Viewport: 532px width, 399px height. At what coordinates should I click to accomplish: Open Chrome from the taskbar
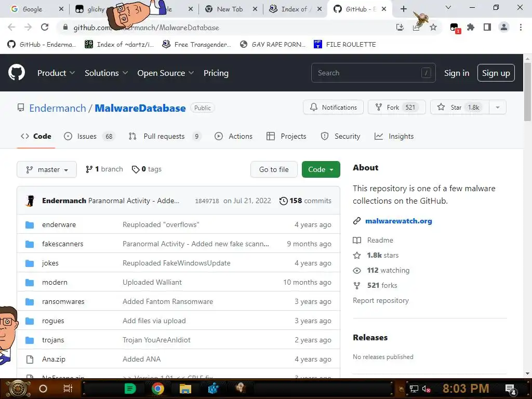pos(158,389)
